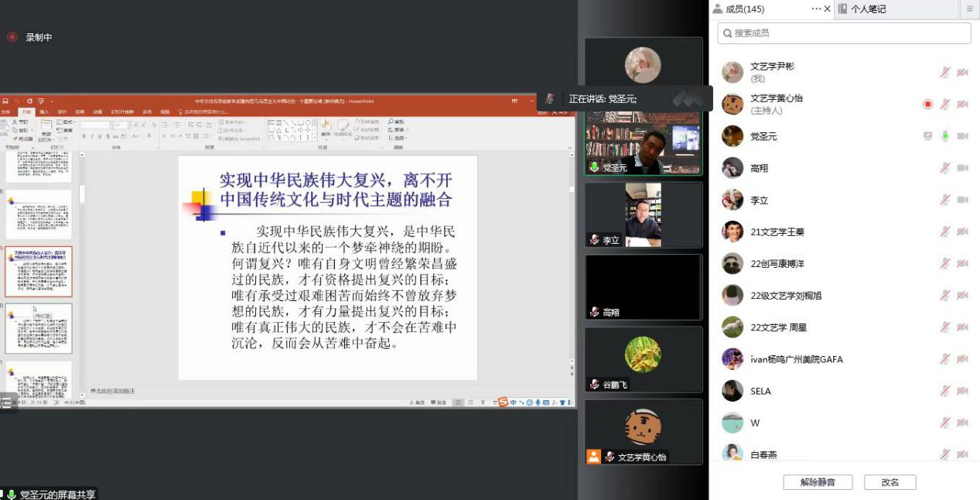Click the camera icon in 党圣元's row
The image size is (980, 500).
[962, 136]
